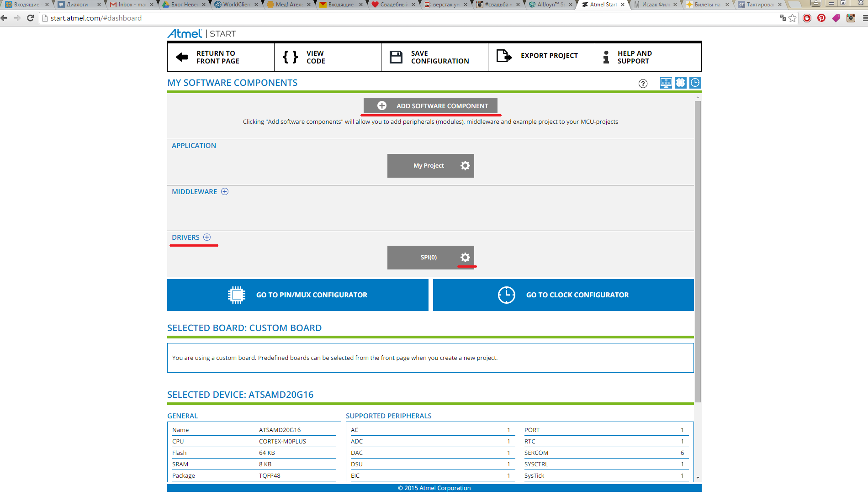
Task: Go back to the previous page
Action: click(x=5, y=18)
